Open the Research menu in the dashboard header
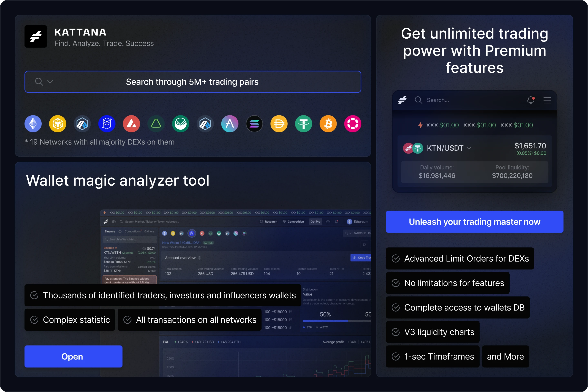 click(268, 222)
